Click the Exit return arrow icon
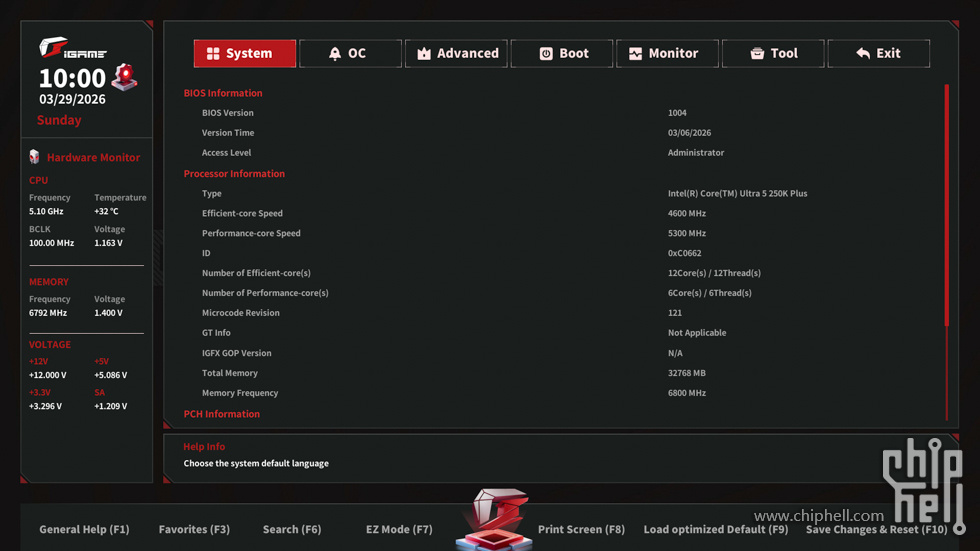Screen dimensions: 980x551 [863, 54]
